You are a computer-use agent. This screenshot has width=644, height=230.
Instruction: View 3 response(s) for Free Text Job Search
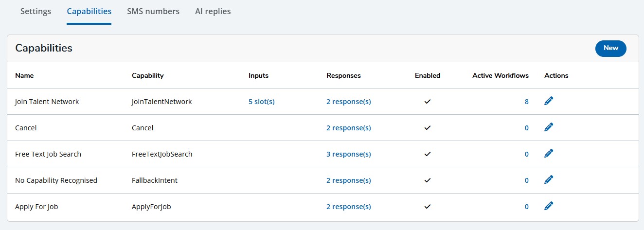pyautogui.click(x=349, y=154)
